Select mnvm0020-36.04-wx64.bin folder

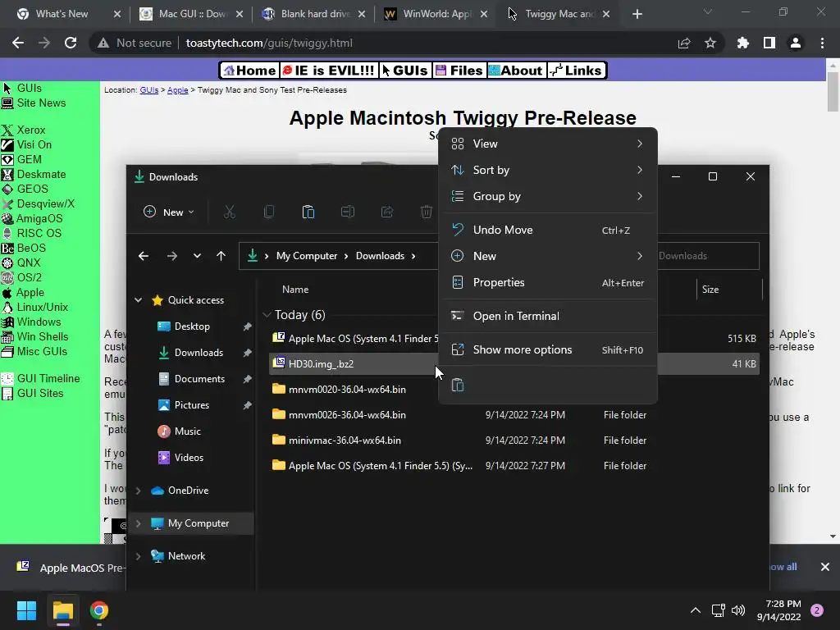pyautogui.click(x=347, y=390)
